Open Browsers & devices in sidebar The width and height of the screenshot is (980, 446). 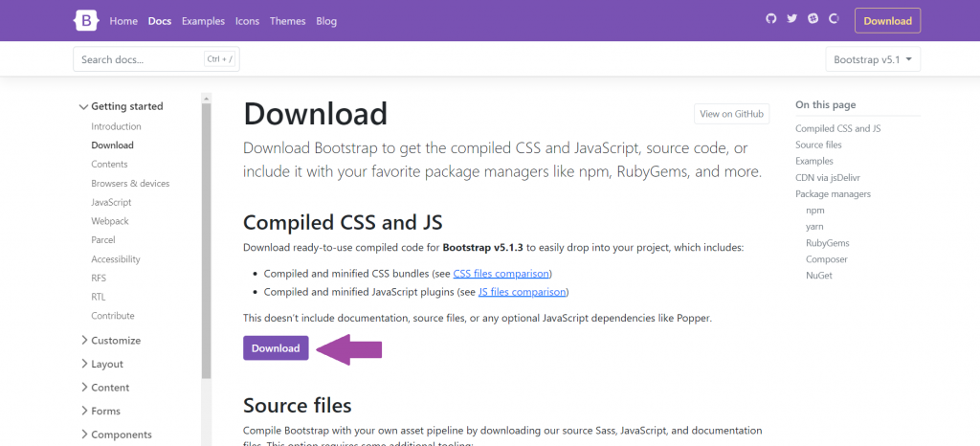coord(130,184)
